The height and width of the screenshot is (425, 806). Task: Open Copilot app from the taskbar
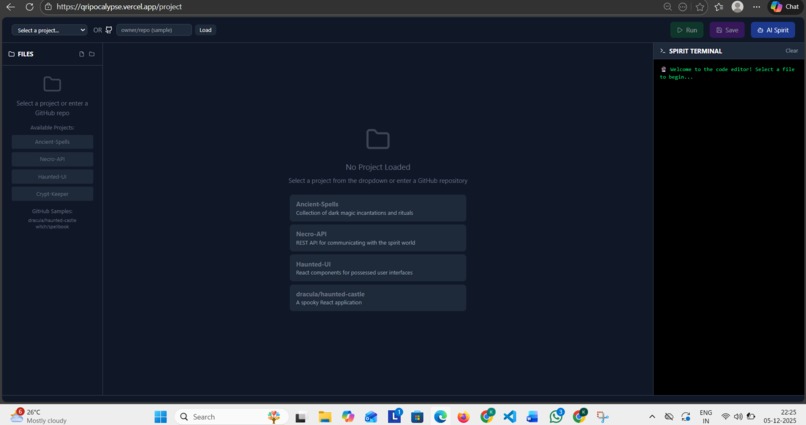click(347, 417)
